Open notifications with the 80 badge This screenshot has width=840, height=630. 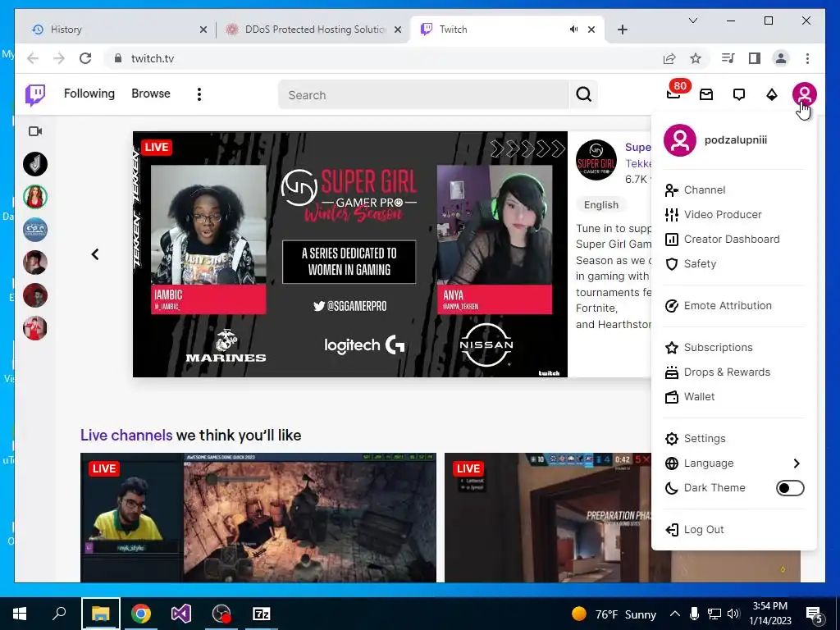[674, 94]
